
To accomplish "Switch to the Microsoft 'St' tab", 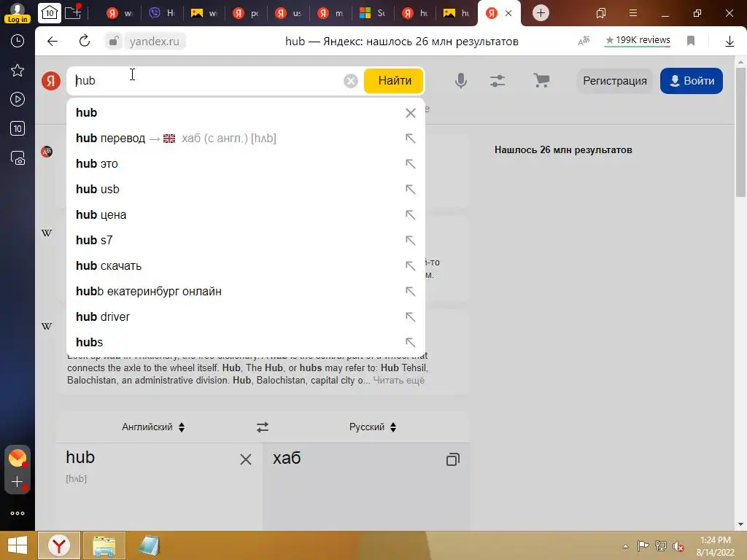I will tap(372, 13).
